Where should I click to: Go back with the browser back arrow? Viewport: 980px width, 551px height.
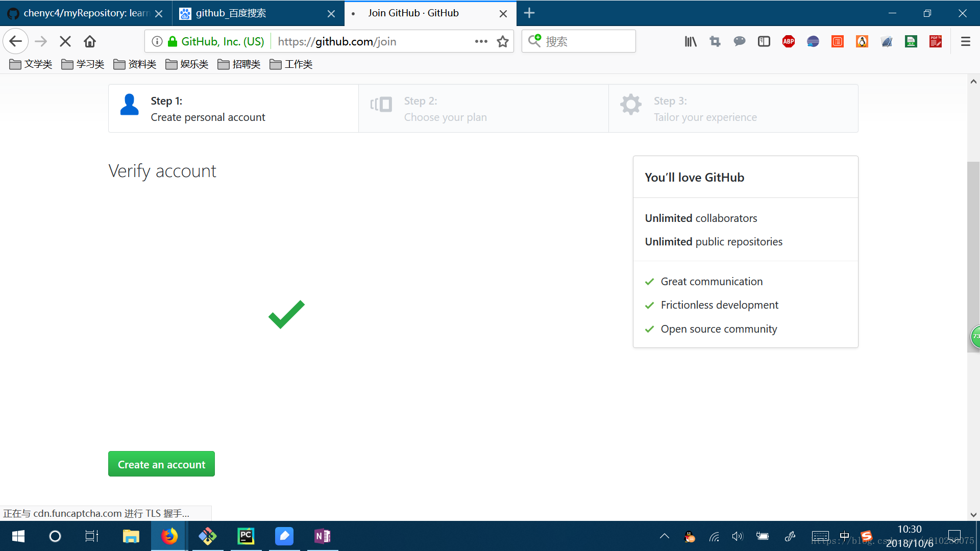[x=15, y=41]
